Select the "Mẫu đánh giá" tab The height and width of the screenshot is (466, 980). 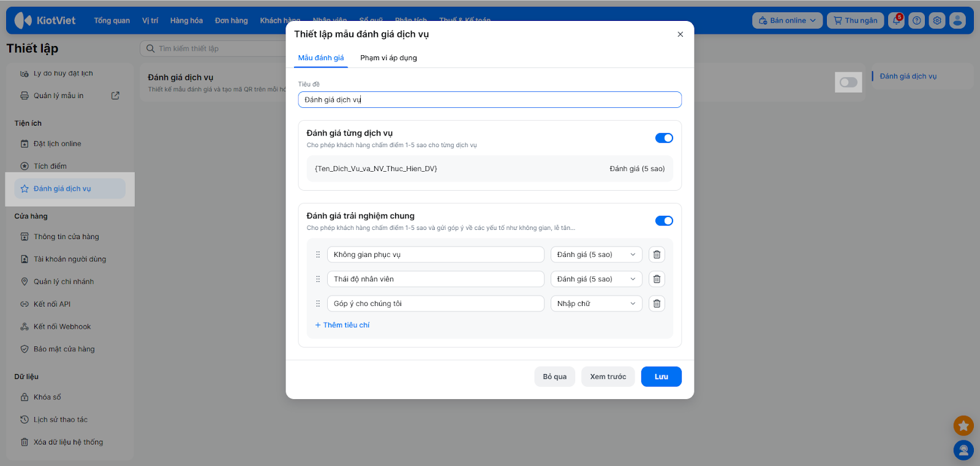point(321,58)
